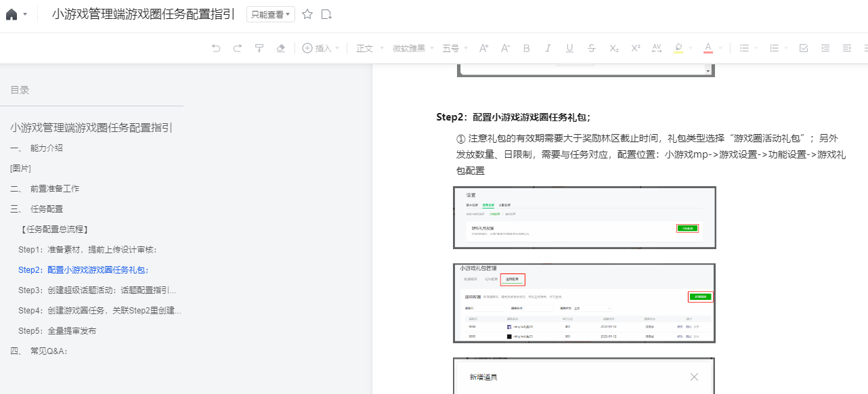This screenshot has width=868, height=394.
Task: Star this document as favorite
Action: pos(307,14)
